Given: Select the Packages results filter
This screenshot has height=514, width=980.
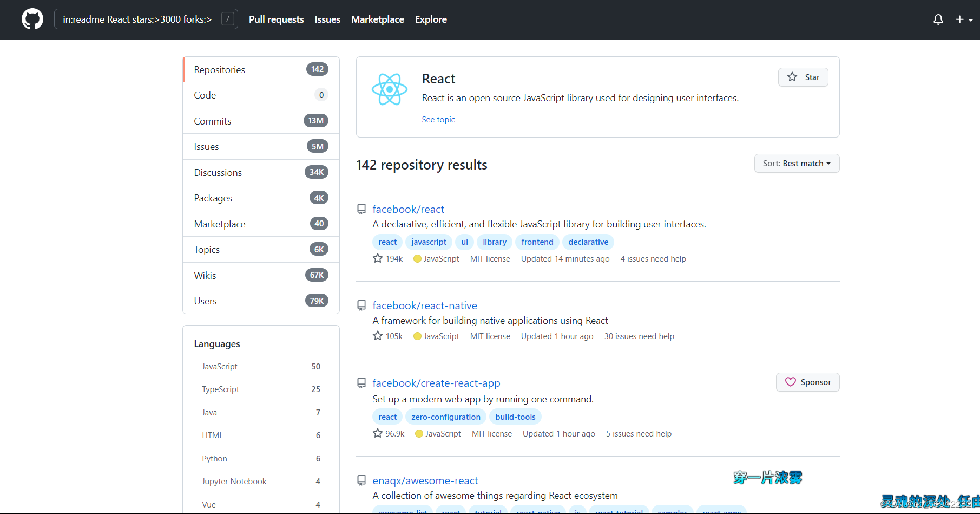Looking at the screenshot, I should tap(261, 198).
